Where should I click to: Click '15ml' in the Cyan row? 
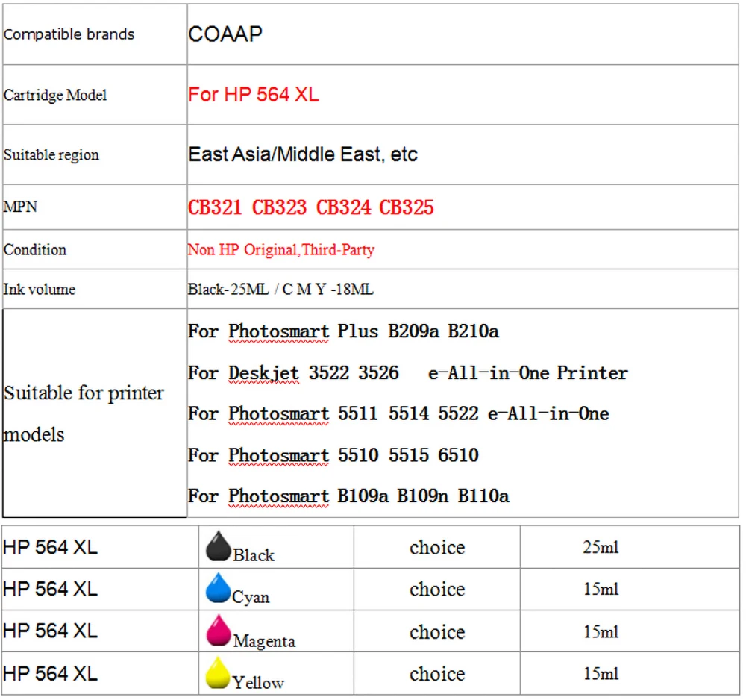point(601,589)
